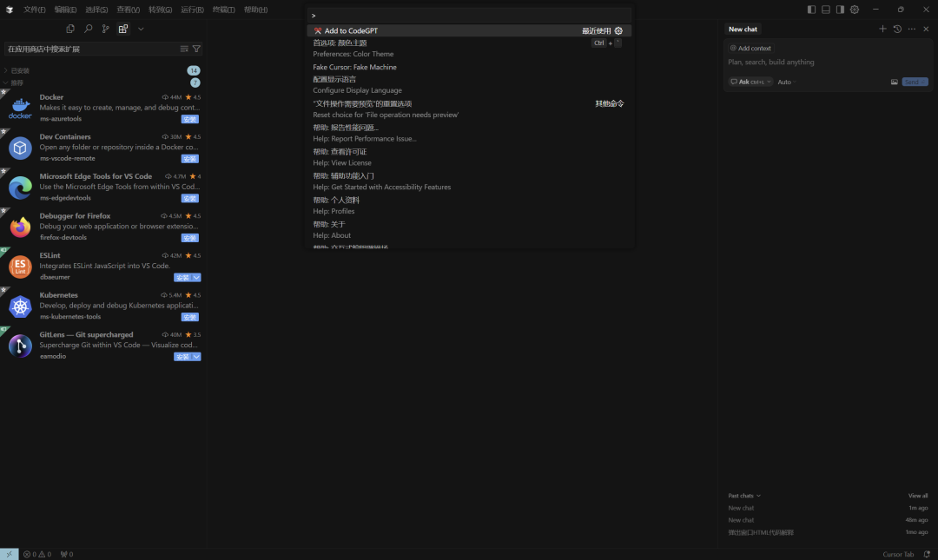The image size is (938, 560).
Task: Open the 帮助(H) menu
Action: tap(255, 10)
